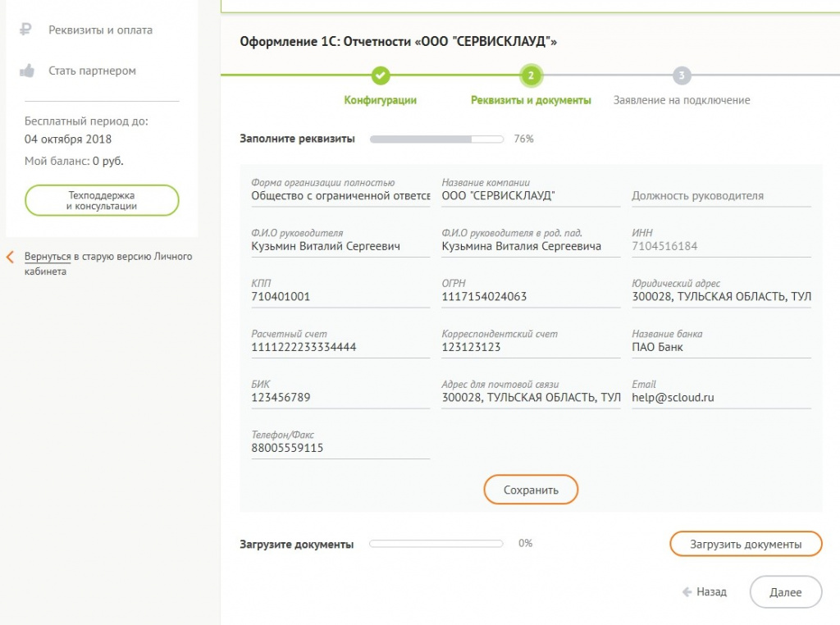Click the ruble icon beside Реквизиты и оплата
Screen dimensions: 840x625
coord(25,30)
